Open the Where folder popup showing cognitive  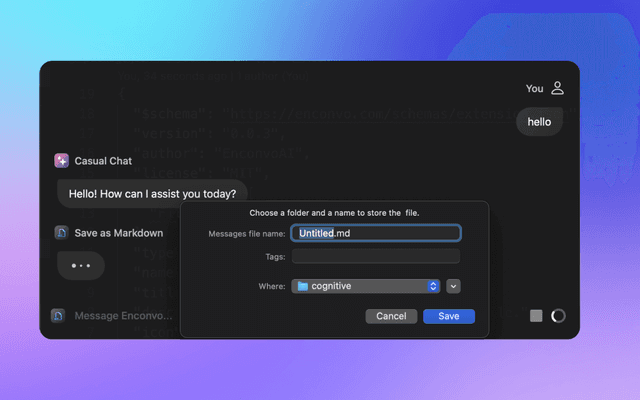point(366,286)
